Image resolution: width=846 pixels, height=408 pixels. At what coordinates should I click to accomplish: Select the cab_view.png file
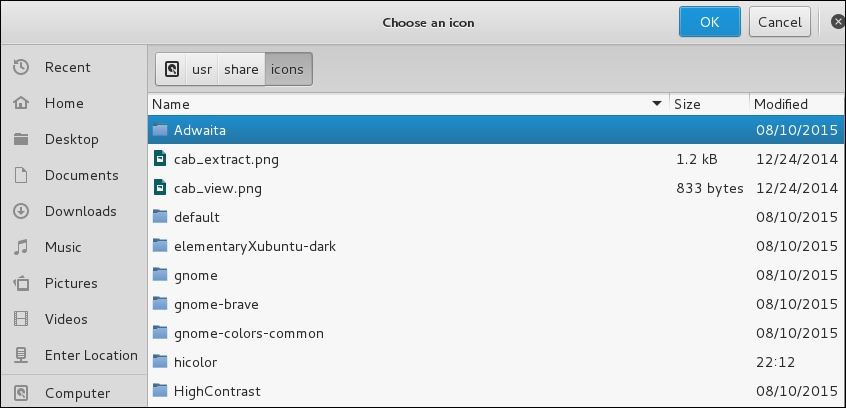496,188
